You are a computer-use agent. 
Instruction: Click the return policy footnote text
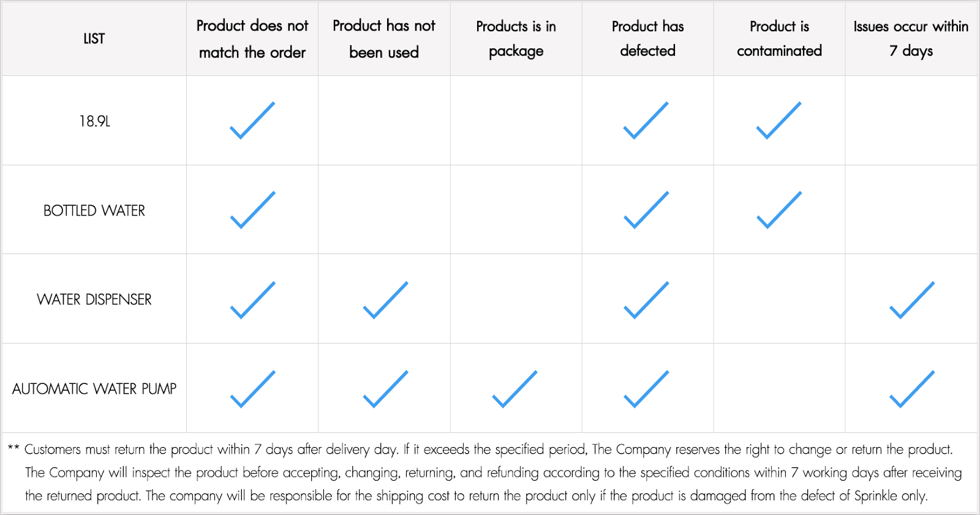tap(489, 473)
